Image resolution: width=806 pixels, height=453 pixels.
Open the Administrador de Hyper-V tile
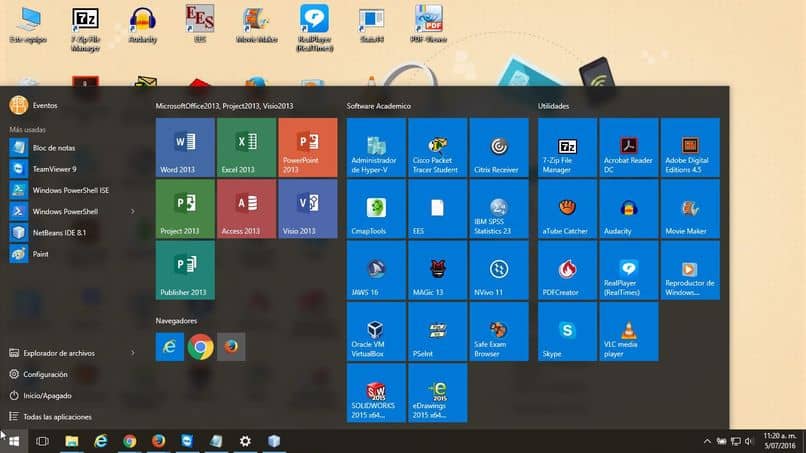pyautogui.click(x=376, y=148)
